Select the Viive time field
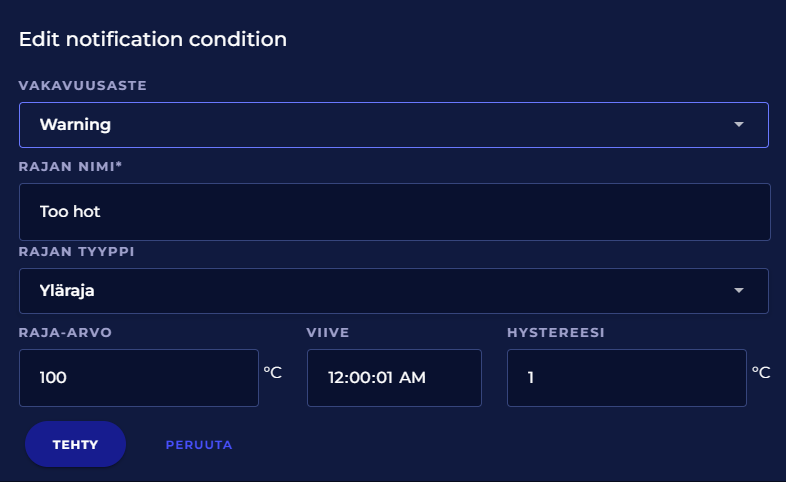 (394, 378)
